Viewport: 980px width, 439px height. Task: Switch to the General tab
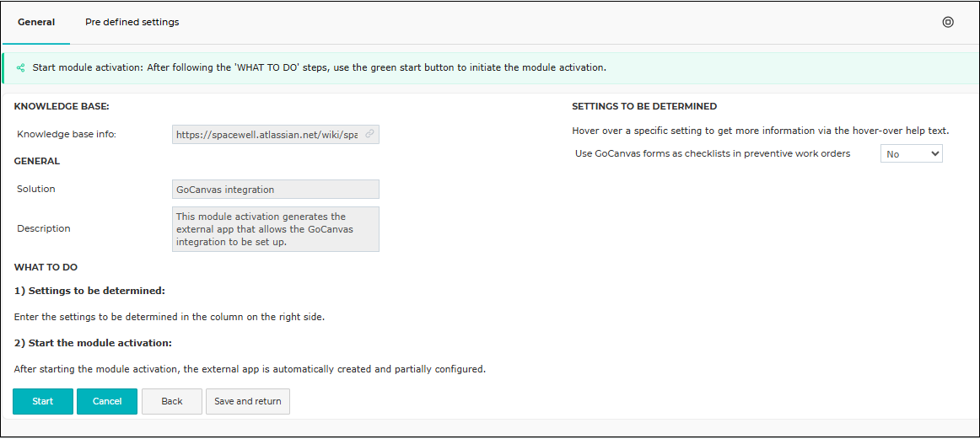[36, 22]
